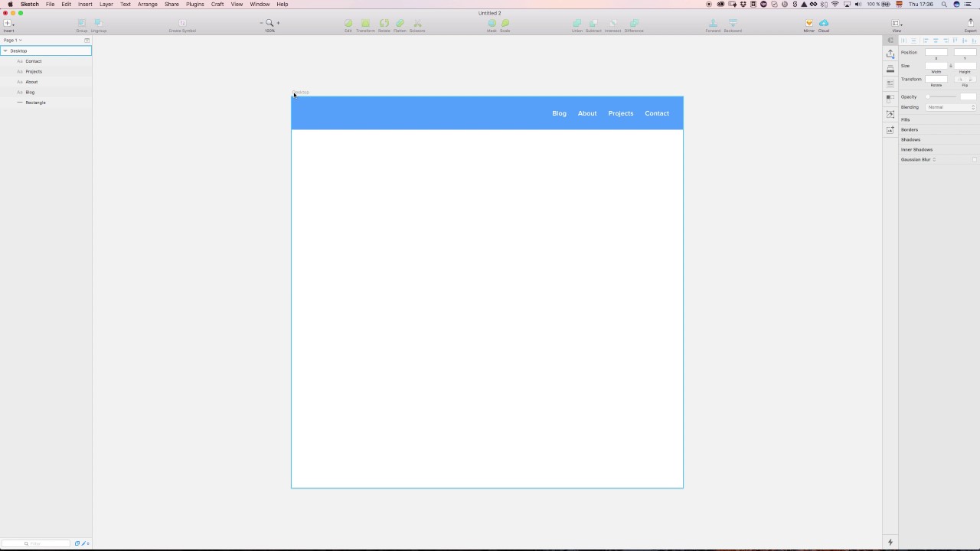Viewport: 980px width, 551px height.
Task: Open the File menu
Action: [x=50, y=4]
